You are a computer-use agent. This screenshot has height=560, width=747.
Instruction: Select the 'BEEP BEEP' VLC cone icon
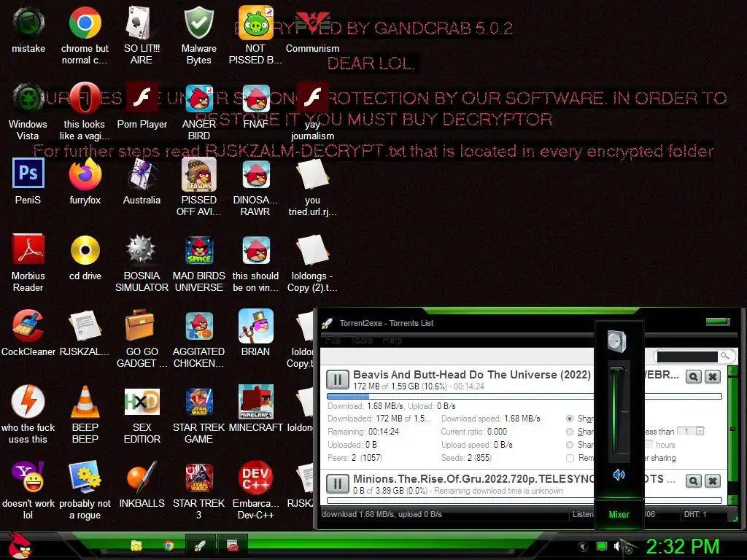[x=85, y=414]
